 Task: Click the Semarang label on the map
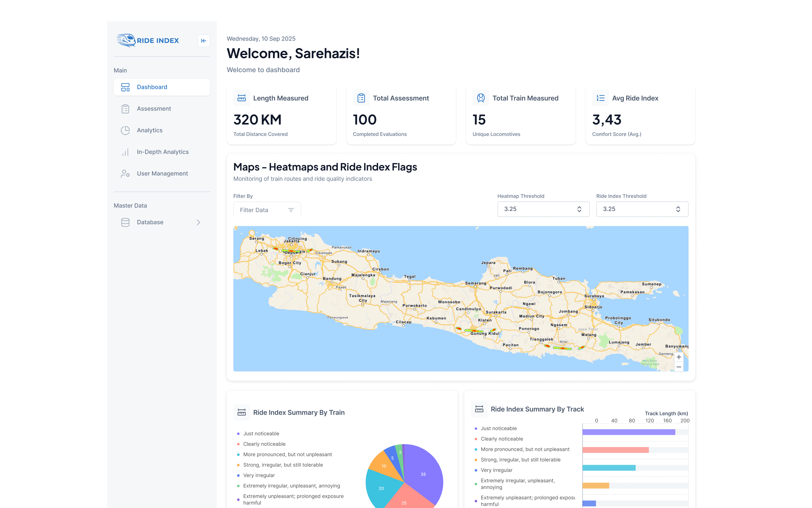(476, 283)
